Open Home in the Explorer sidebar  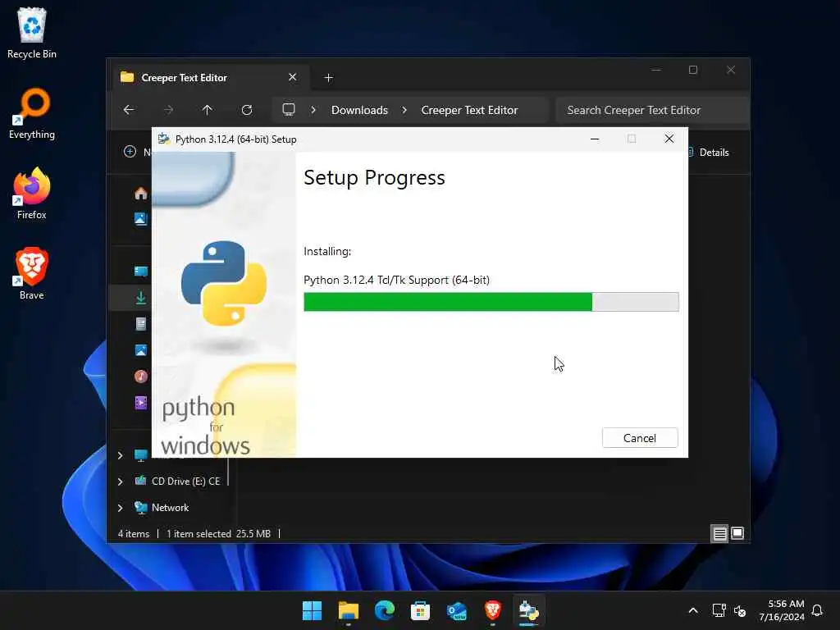(141, 193)
